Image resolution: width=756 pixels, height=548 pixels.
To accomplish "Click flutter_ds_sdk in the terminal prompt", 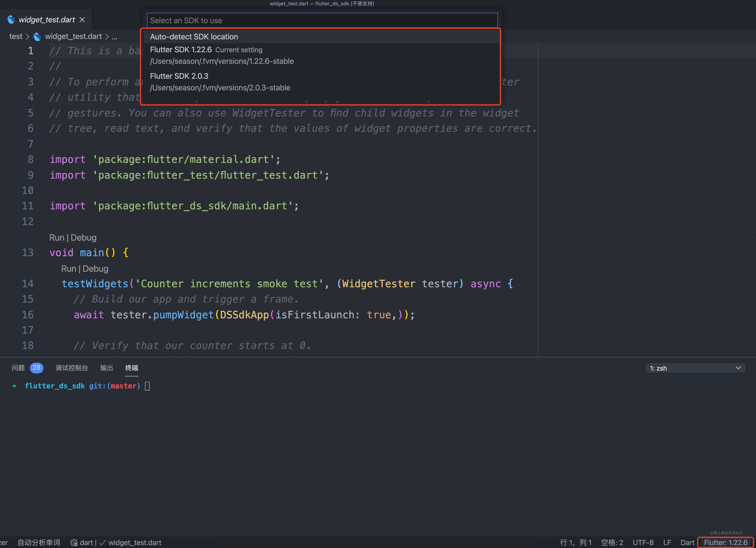I will pos(55,386).
